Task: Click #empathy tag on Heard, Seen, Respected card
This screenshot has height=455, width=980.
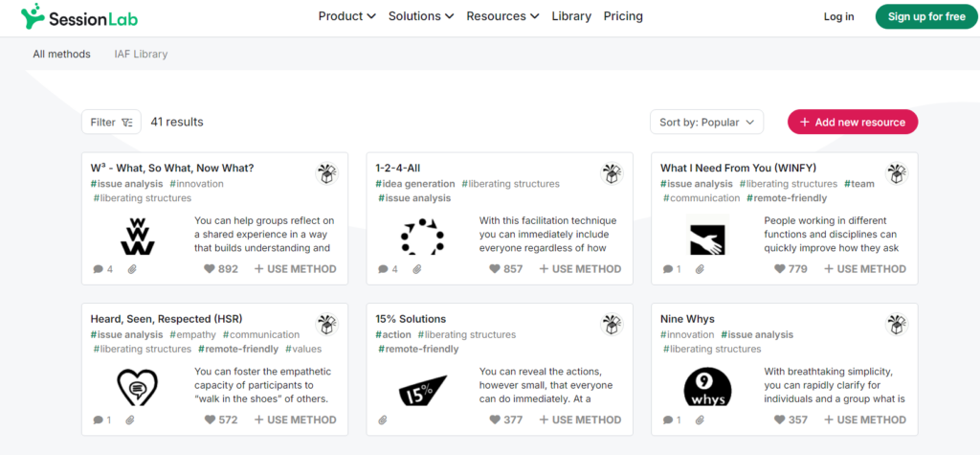Action: [x=192, y=335]
